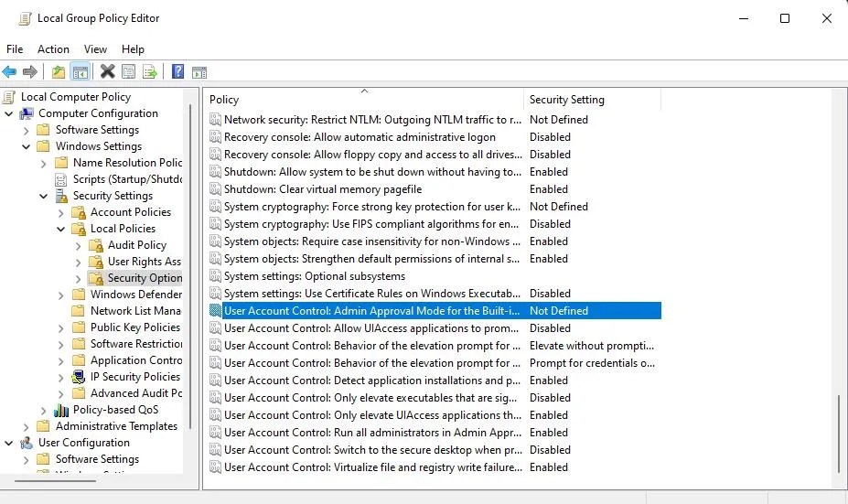Expand the Administrative Templates node
This screenshot has width=848, height=504.
pyautogui.click(x=26, y=426)
